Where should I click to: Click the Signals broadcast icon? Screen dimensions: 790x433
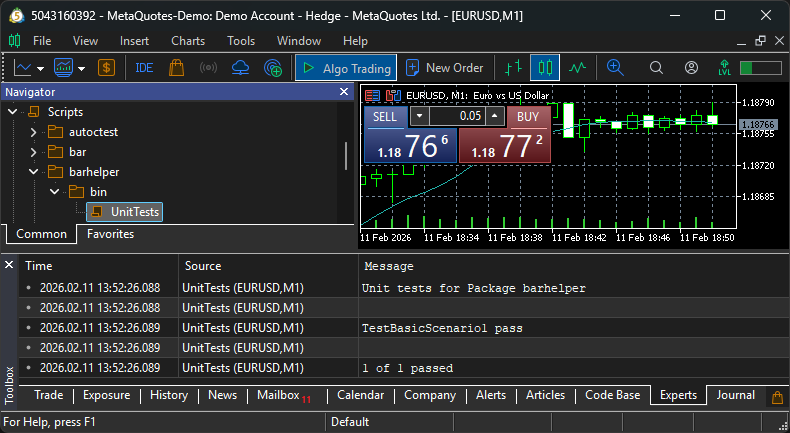[208, 68]
